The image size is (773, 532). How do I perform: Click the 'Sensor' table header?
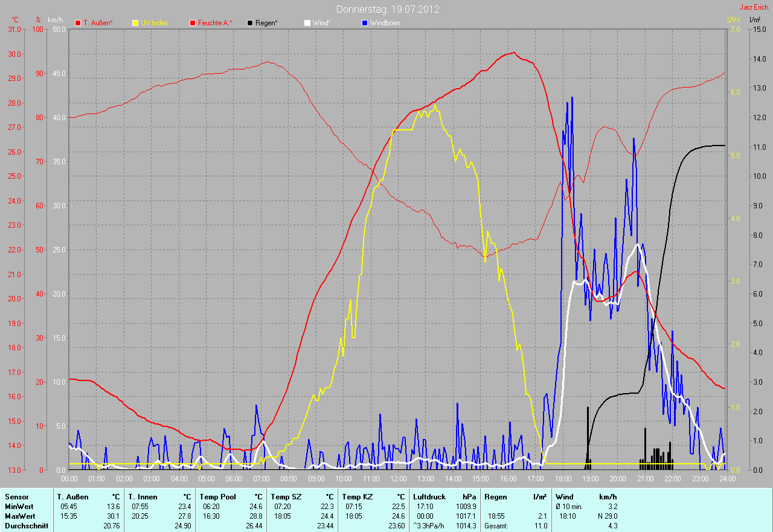click(16, 497)
